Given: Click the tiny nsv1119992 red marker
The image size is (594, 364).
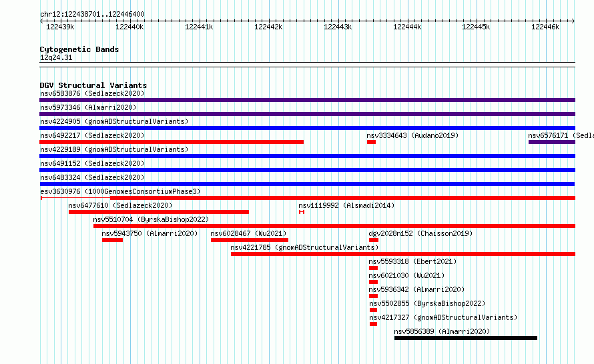Looking at the screenshot, I should tap(302, 212).
